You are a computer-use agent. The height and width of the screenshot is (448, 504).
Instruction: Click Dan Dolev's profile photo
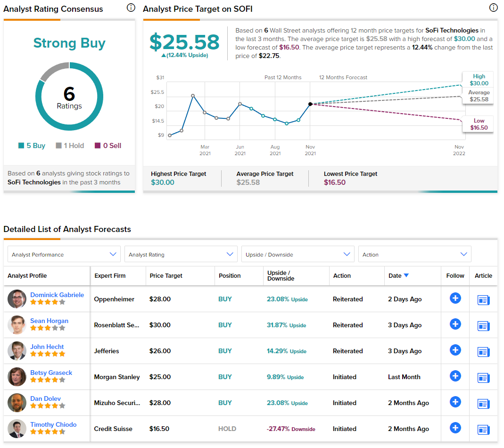click(17, 403)
